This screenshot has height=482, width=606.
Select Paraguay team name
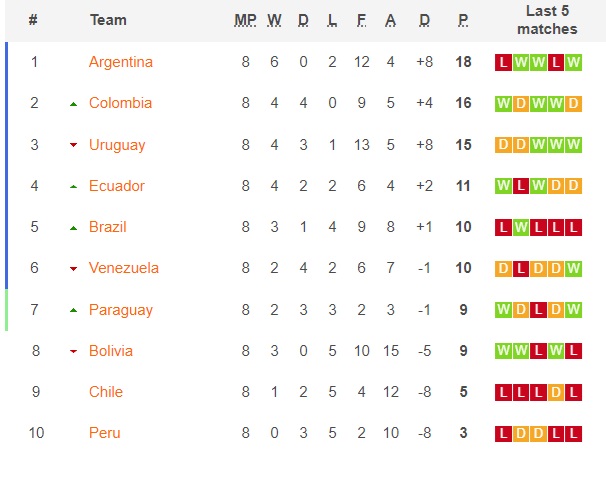coord(121,310)
